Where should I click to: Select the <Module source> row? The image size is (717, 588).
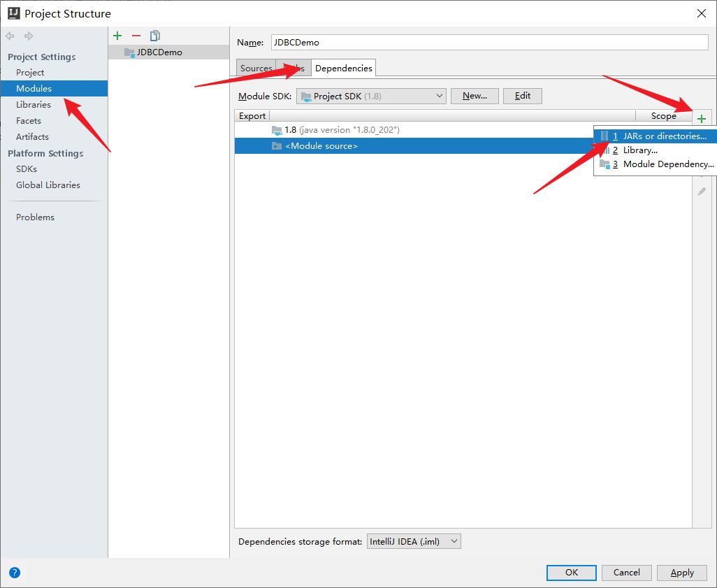[414, 146]
